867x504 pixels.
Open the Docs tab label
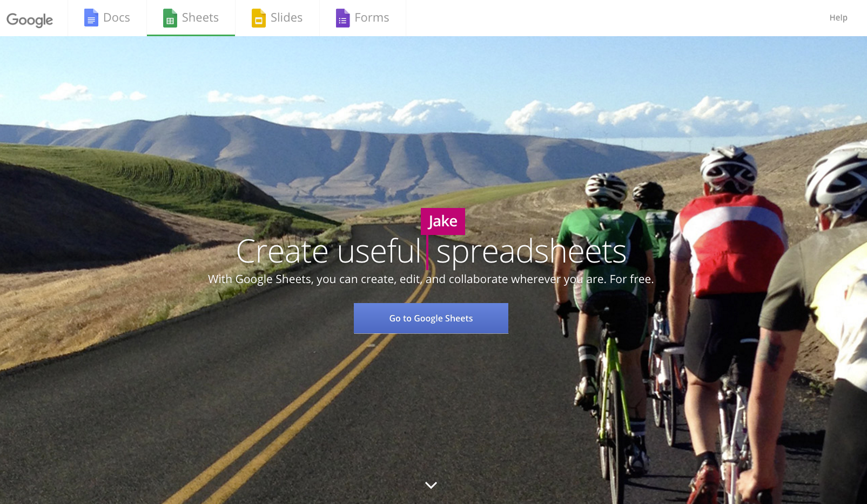pyautogui.click(x=117, y=18)
